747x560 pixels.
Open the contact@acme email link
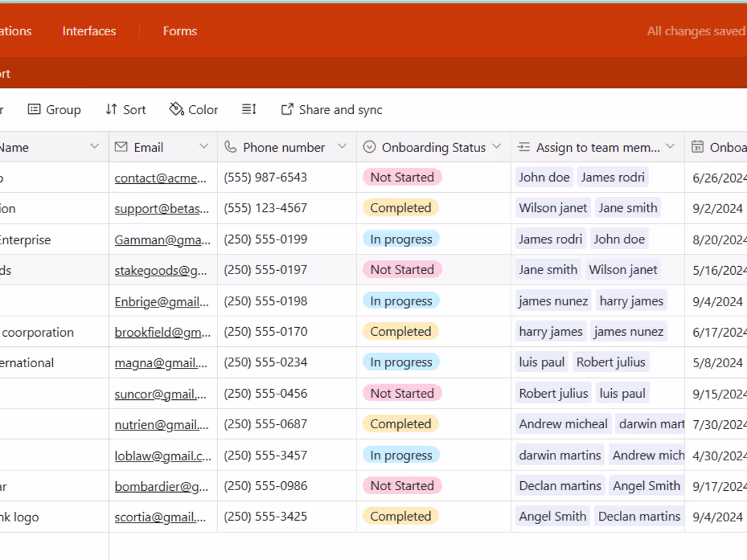pos(160,178)
